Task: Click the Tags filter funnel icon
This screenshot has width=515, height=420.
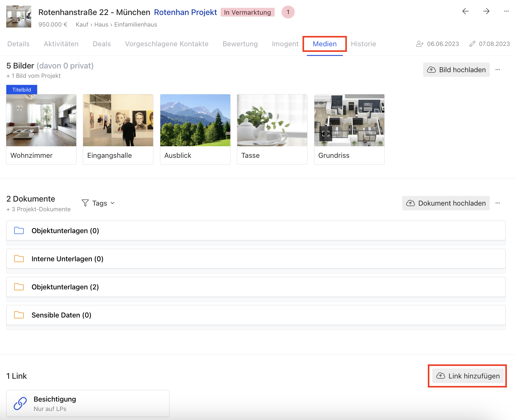Action: pyautogui.click(x=85, y=203)
